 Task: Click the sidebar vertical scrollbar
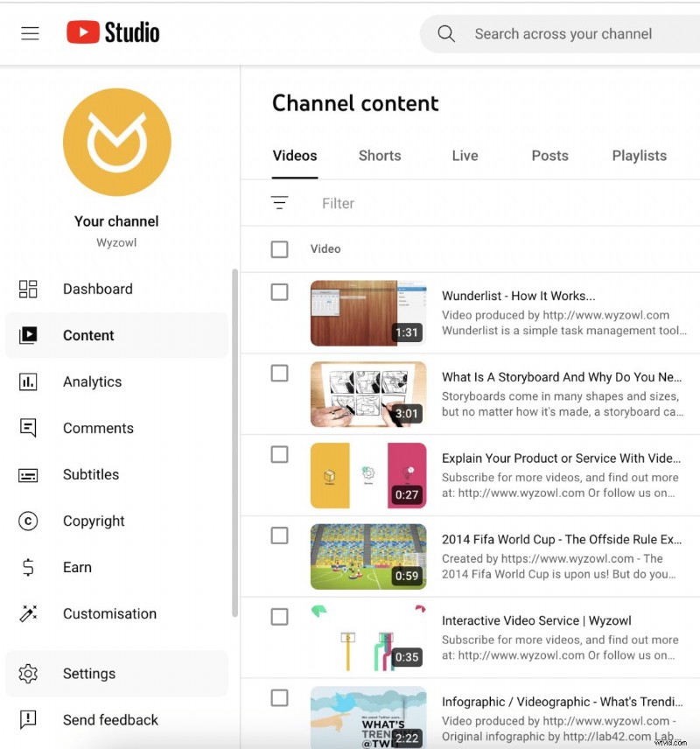click(x=234, y=443)
